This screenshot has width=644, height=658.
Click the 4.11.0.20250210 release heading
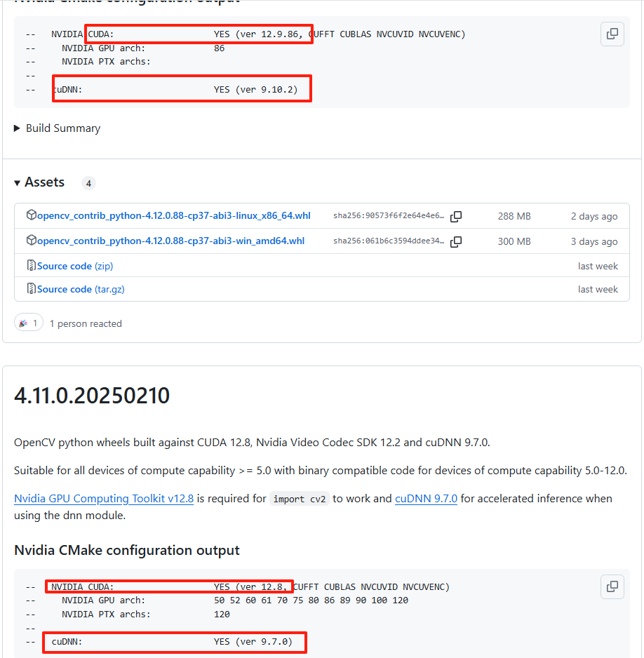pyautogui.click(x=92, y=396)
